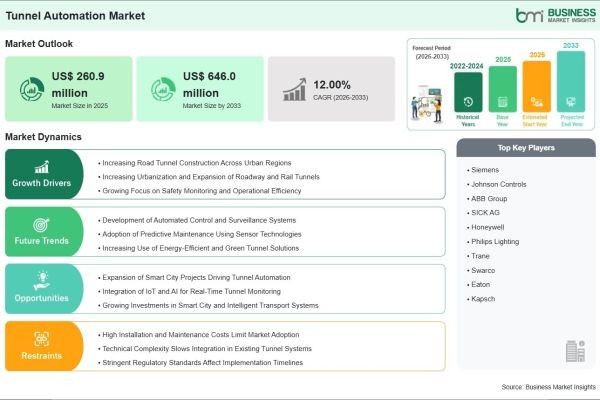Click the Top Key Players header
This screenshot has height=400, width=600.
tap(526, 148)
